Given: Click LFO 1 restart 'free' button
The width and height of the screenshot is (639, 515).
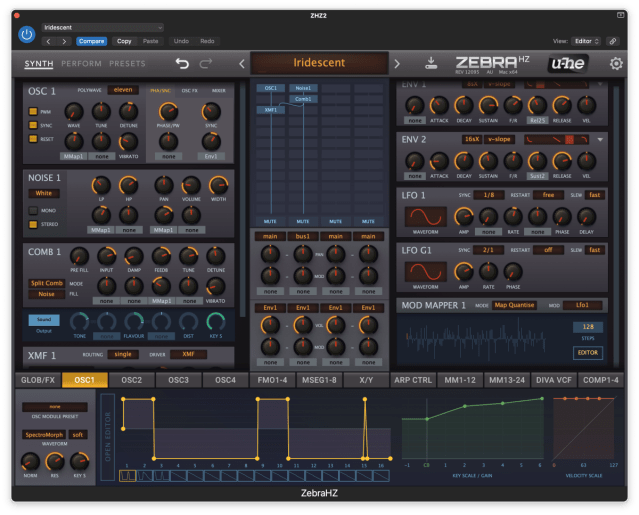Looking at the screenshot, I should [x=549, y=195].
